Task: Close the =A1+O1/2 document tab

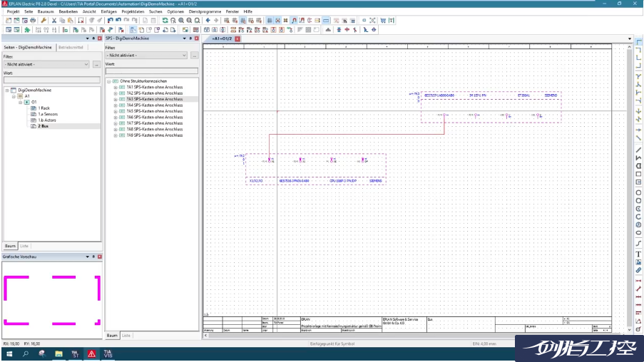Action: (237, 38)
